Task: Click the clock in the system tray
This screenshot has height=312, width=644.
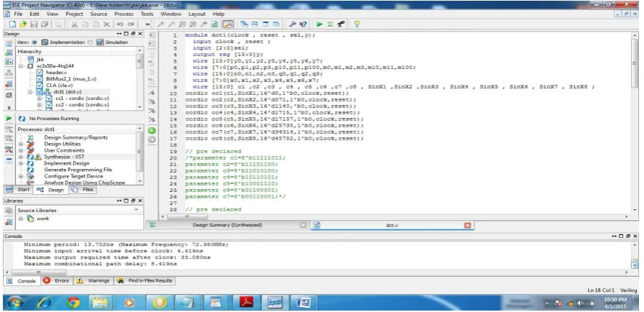Action: click(616, 303)
